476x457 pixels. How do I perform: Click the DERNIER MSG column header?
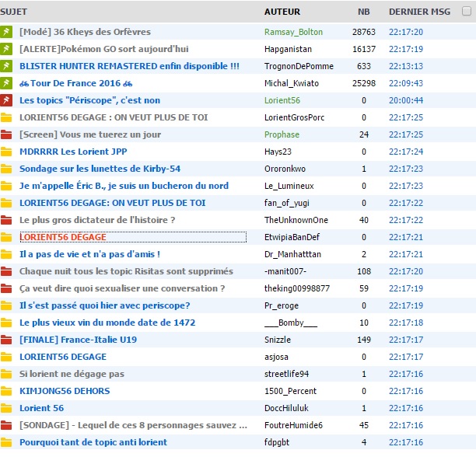click(419, 12)
